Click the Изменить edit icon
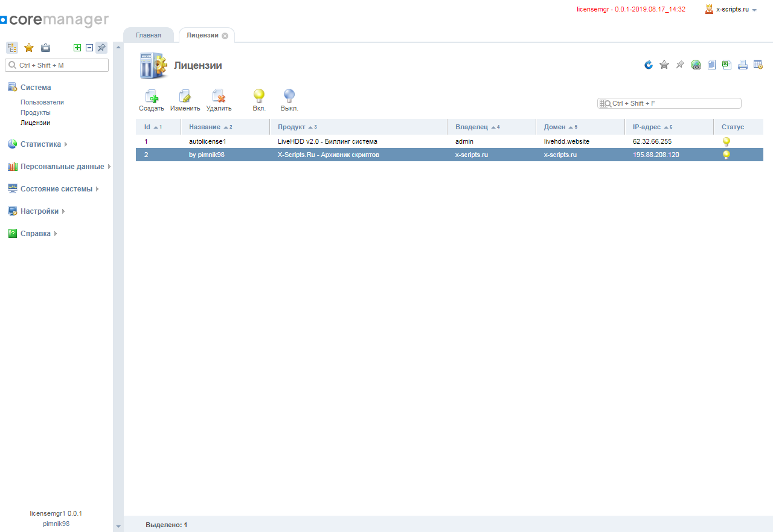This screenshot has height=532, width=773. (185, 97)
